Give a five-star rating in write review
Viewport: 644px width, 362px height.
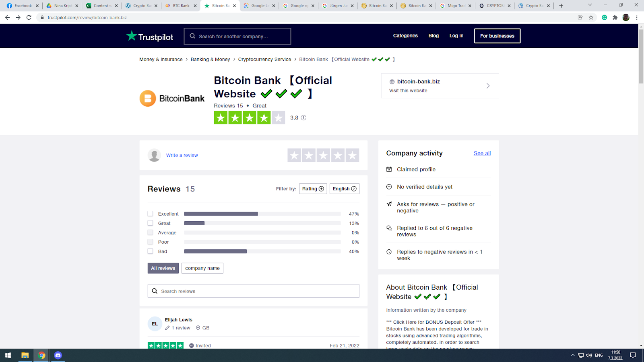(352, 155)
